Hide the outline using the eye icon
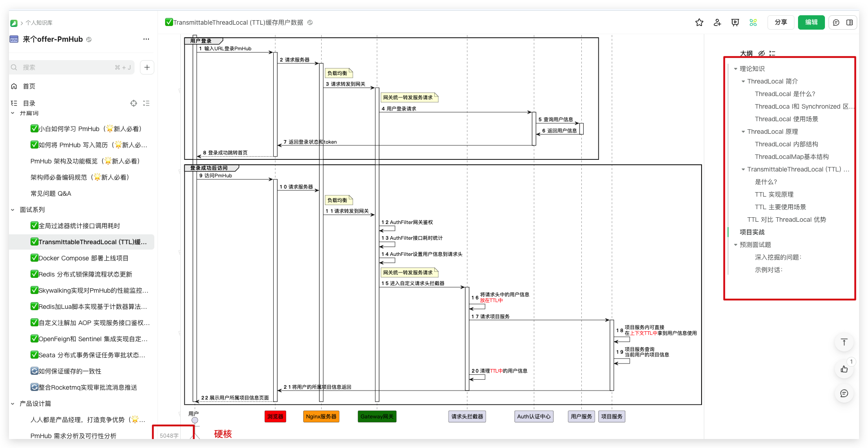868x448 pixels. click(761, 53)
